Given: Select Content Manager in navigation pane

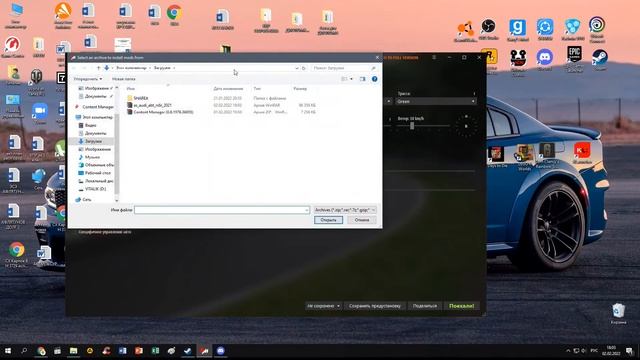Looking at the screenshot, I should tap(98, 107).
